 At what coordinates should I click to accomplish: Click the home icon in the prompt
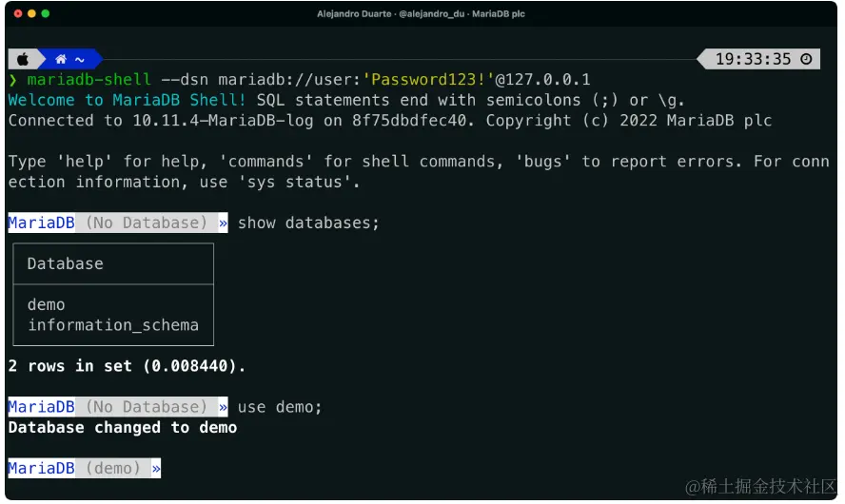click(x=61, y=59)
